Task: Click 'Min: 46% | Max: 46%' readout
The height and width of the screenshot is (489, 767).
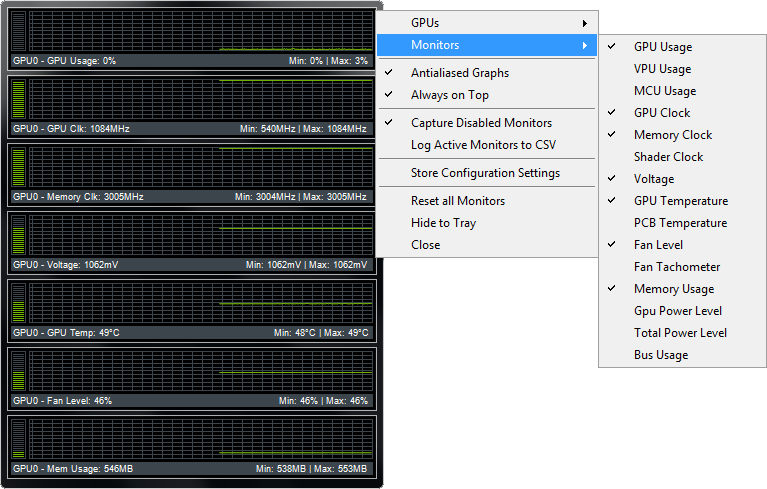Action: coord(323,400)
